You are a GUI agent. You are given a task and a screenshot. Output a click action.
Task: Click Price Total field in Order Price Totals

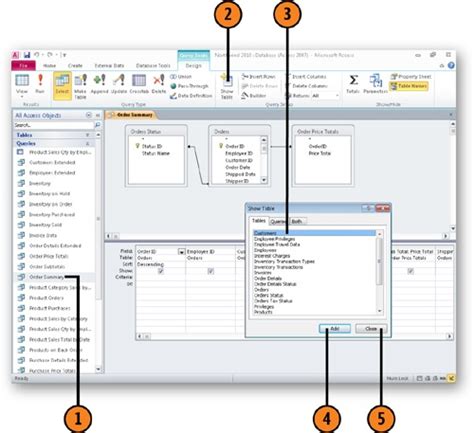[x=319, y=153]
